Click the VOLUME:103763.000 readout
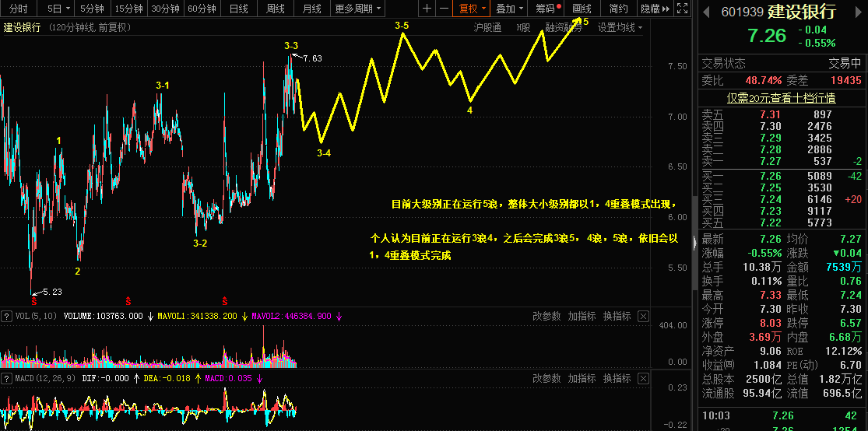Viewport: 868px width, 431px height. pyautogui.click(x=104, y=317)
